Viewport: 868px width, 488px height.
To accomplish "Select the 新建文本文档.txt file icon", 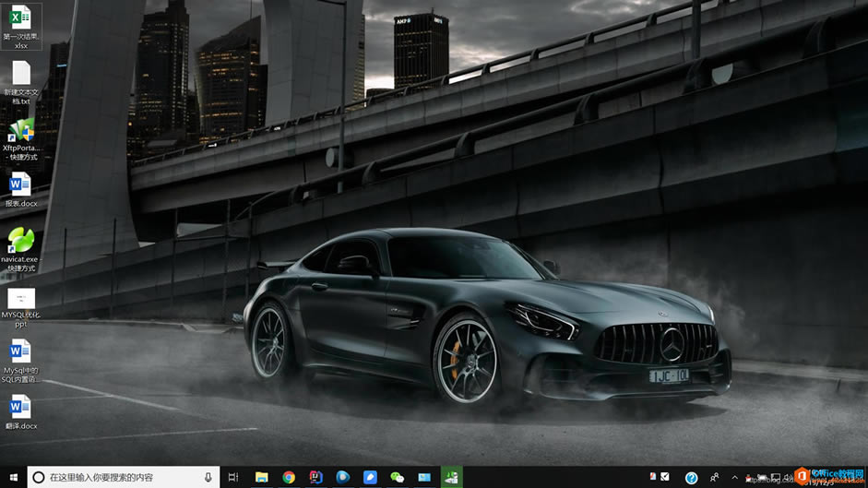I will pos(21,82).
